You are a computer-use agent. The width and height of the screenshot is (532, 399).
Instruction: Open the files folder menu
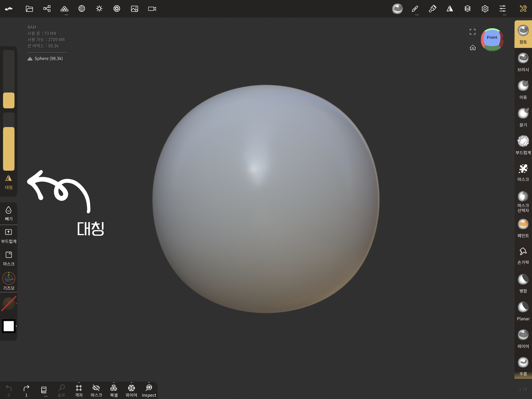[x=29, y=9]
